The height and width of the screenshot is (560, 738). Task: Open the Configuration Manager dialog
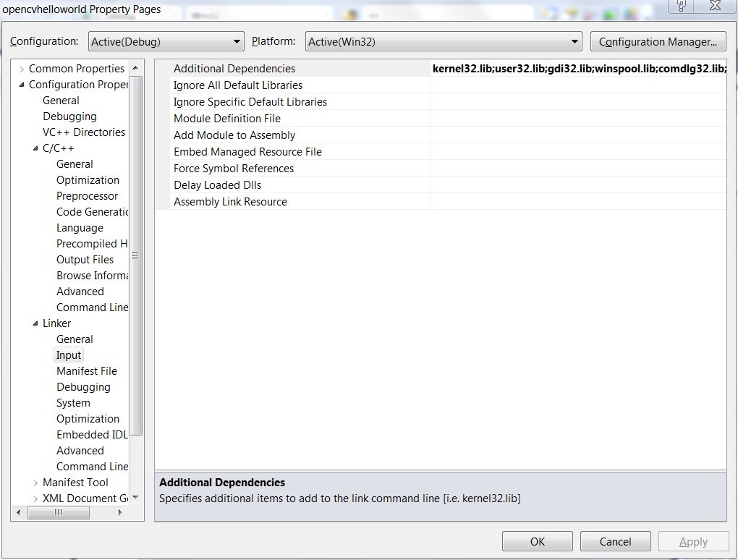coord(657,41)
